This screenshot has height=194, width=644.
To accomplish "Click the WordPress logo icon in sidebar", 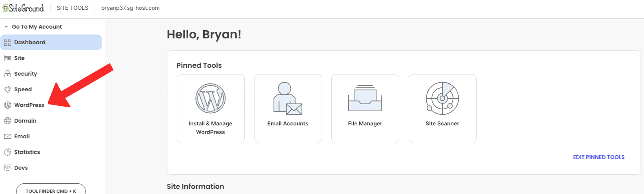I will [7, 105].
